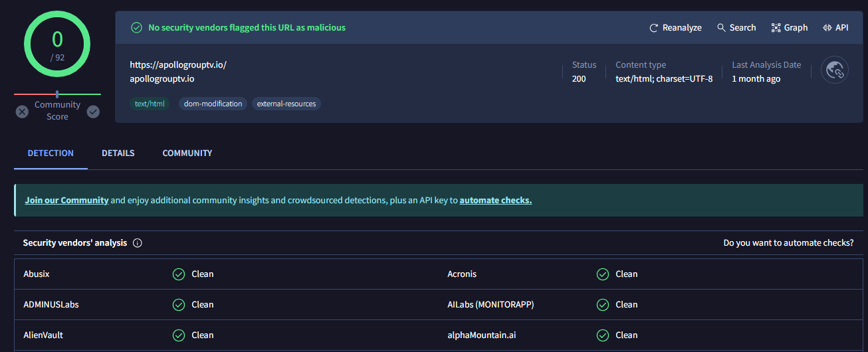Click the AlienVault vendor name
This screenshot has height=352, width=868.
point(43,335)
